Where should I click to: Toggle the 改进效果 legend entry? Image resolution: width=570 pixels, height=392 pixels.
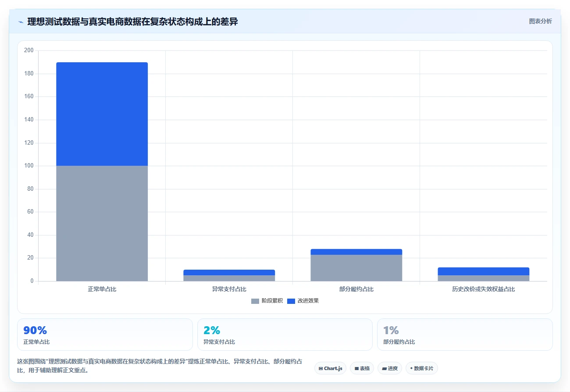[x=303, y=301]
